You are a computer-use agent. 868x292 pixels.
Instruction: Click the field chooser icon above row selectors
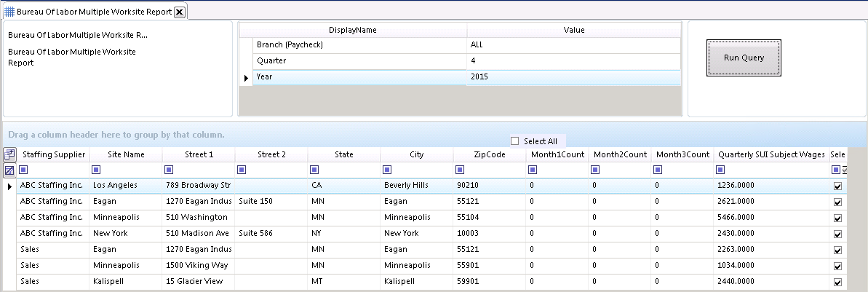pos(9,154)
